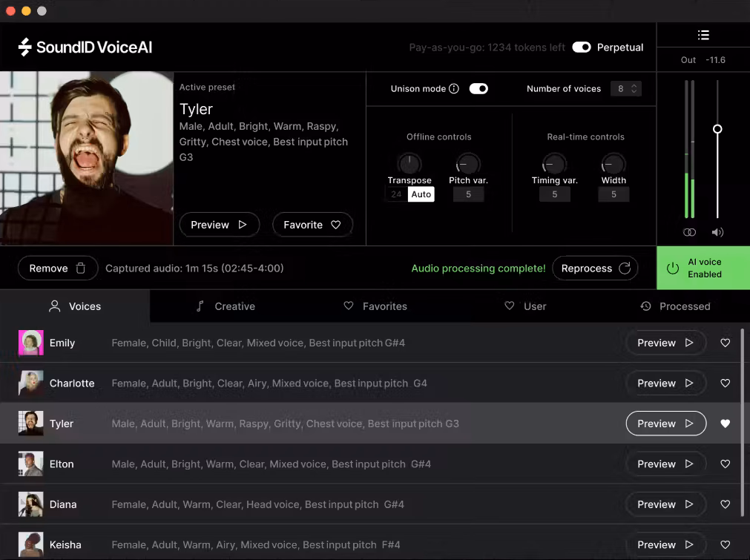This screenshot has width=750, height=560.
Task: Click the Transpose value field 24
Action: pyautogui.click(x=396, y=194)
